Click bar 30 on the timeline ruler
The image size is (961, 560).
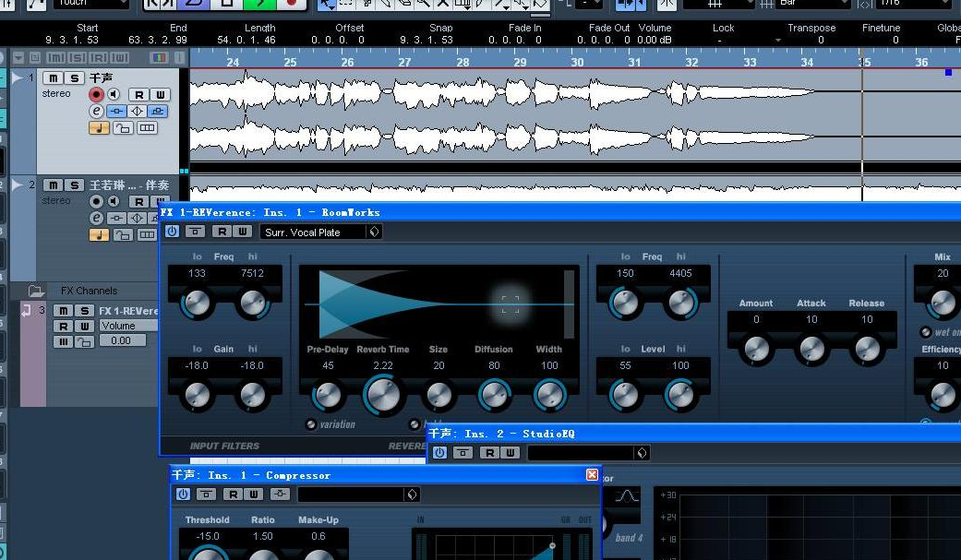pos(577,62)
